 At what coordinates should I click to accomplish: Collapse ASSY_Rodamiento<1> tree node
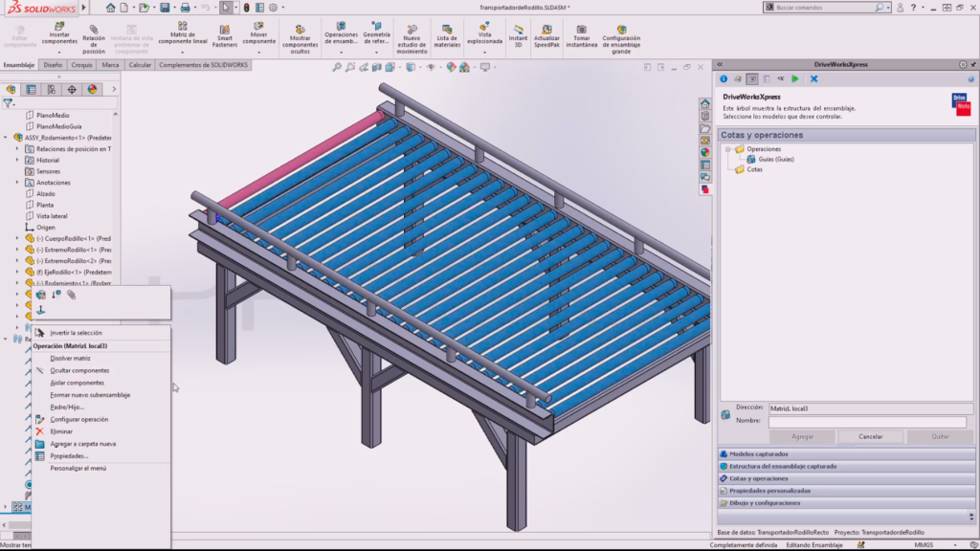click(6, 138)
